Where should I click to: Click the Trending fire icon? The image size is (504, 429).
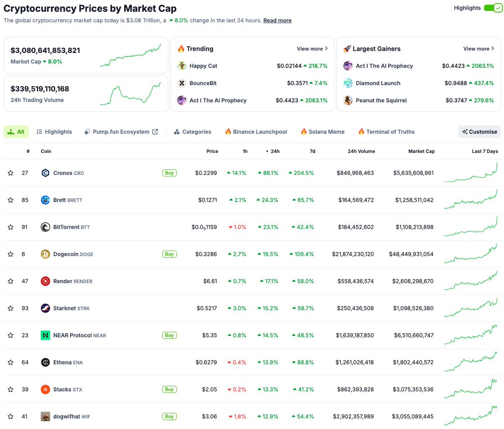181,49
